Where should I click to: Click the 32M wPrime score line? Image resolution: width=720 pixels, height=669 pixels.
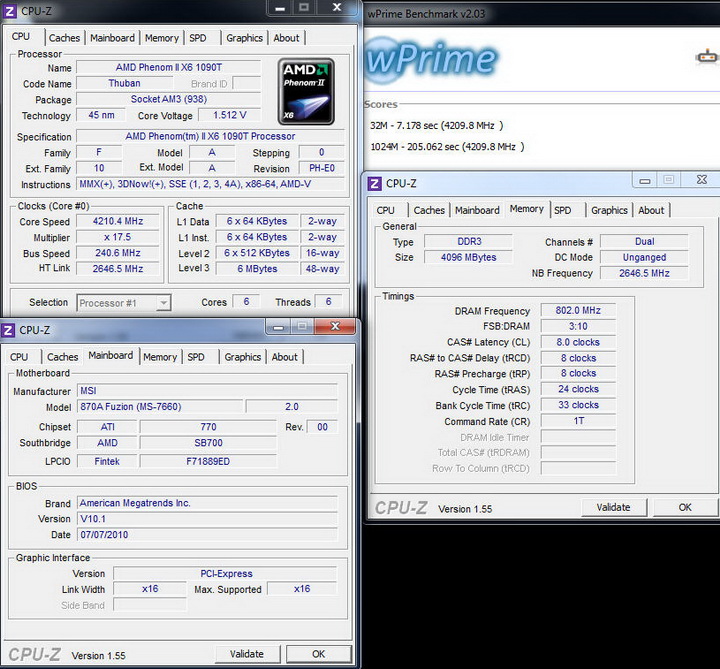[x=436, y=125]
